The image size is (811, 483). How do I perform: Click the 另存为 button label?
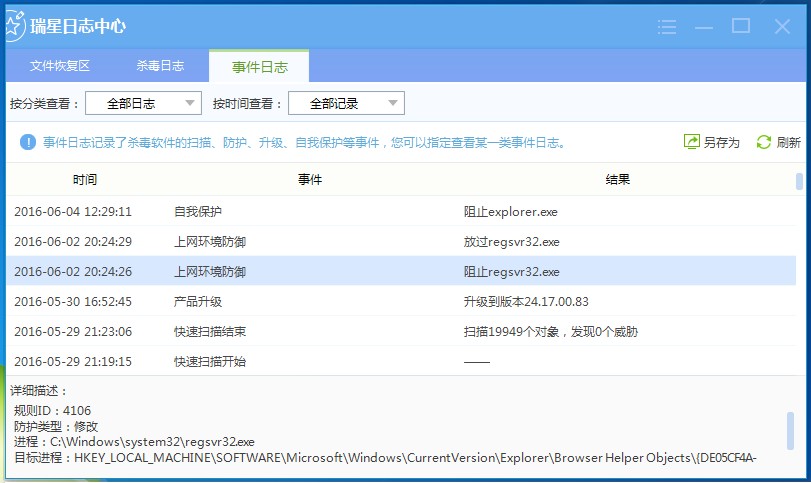[x=722, y=142]
